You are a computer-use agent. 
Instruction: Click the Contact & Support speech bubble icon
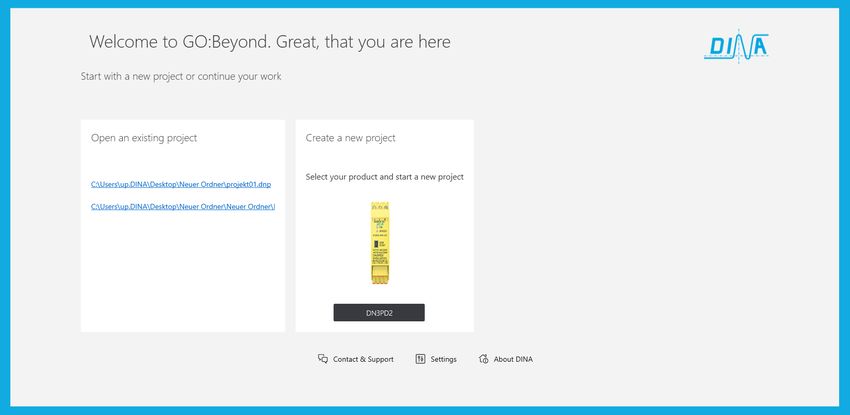click(323, 359)
